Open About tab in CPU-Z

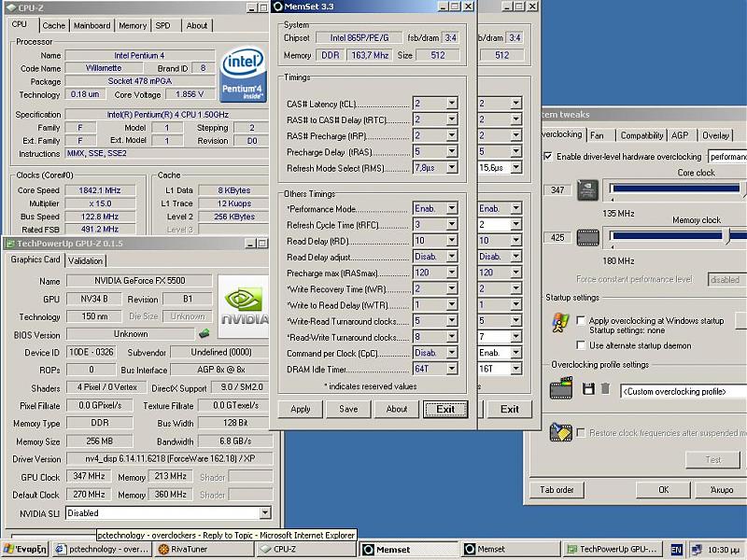coord(197,26)
